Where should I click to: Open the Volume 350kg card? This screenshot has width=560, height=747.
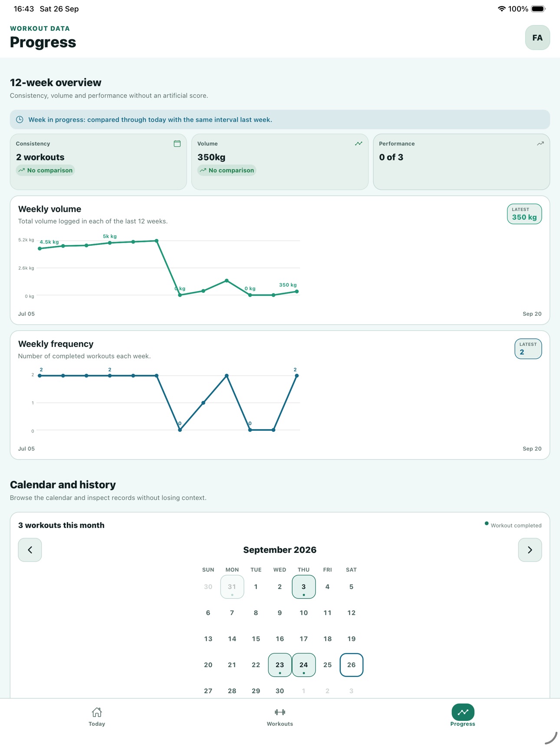(280, 162)
